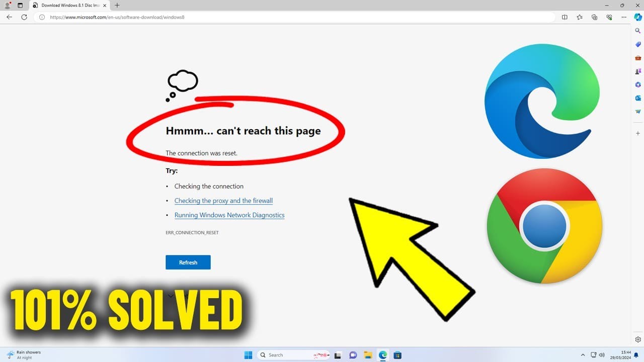Open sidebar Outlook icon
Image resolution: width=644 pixels, height=362 pixels.
(638, 98)
